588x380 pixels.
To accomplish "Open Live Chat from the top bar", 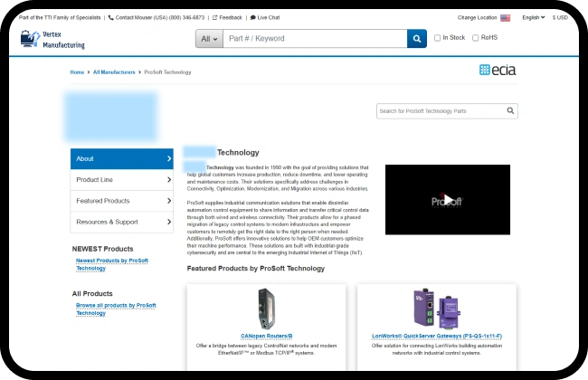I will tap(265, 17).
